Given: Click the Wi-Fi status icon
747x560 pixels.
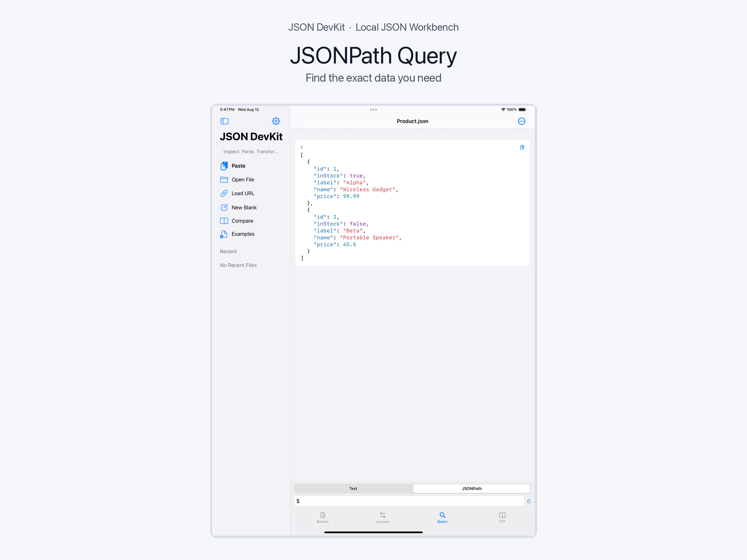Looking at the screenshot, I should tap(503, 110).
